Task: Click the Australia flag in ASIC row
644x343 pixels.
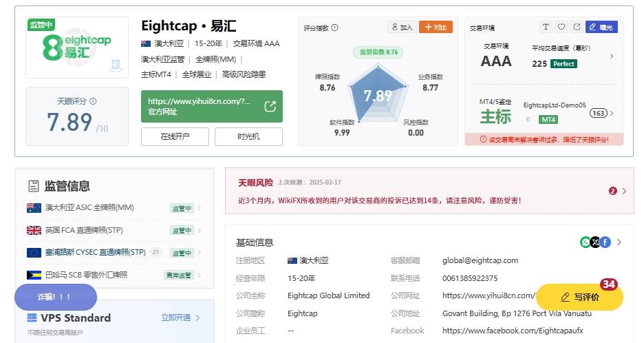Action: click(34, 208)
